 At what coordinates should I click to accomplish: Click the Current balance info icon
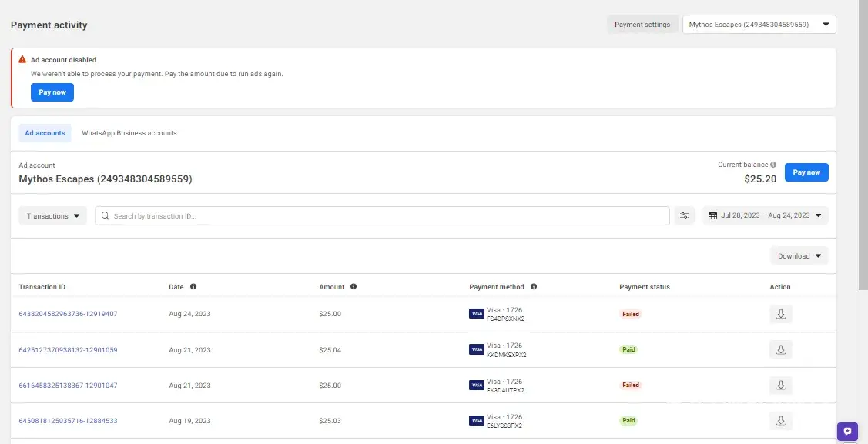click(x=773, y=165)
